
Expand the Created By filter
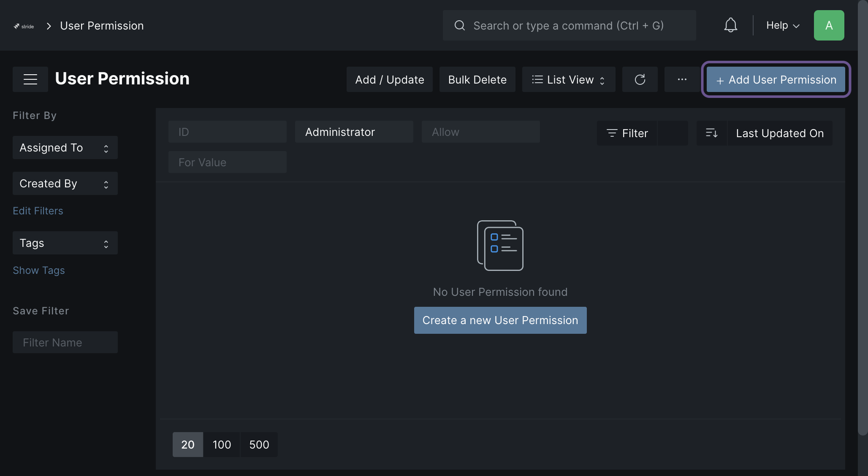65,184
